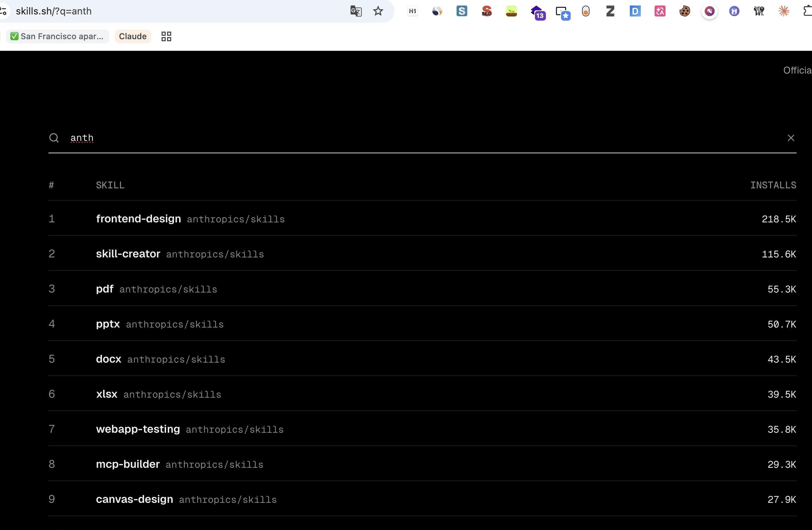
Task: Open the Claude starburst extension icon
Action: [783, 11]
